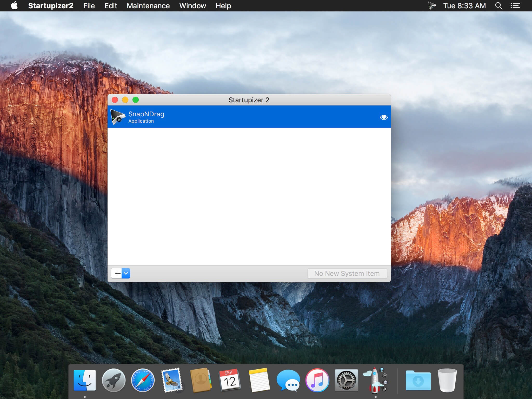This screenshot has width=532, height=399.
Task: Open Messages from the Dock
Action: 288,381
